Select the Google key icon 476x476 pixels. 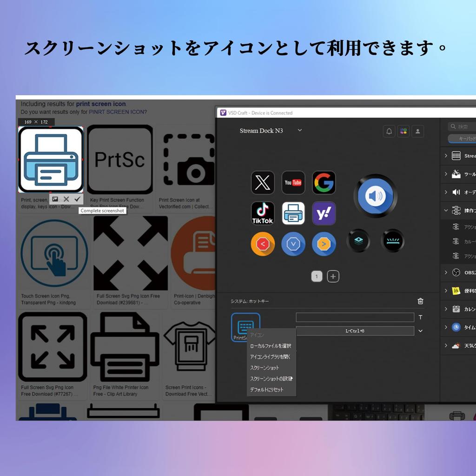pyautogui.click(x=324, y=183)
